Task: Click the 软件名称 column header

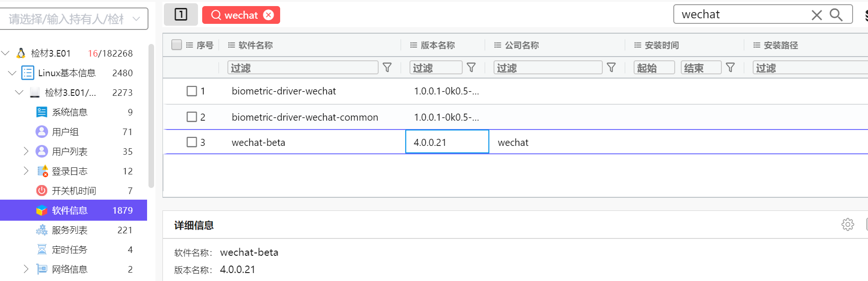Action: point(255,45)
